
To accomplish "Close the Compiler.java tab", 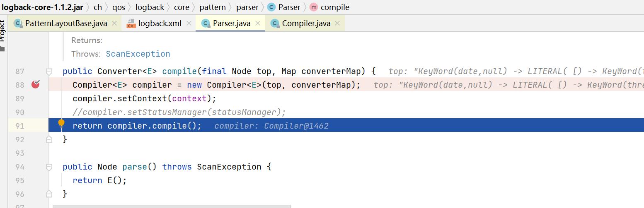I will (338, 24).
